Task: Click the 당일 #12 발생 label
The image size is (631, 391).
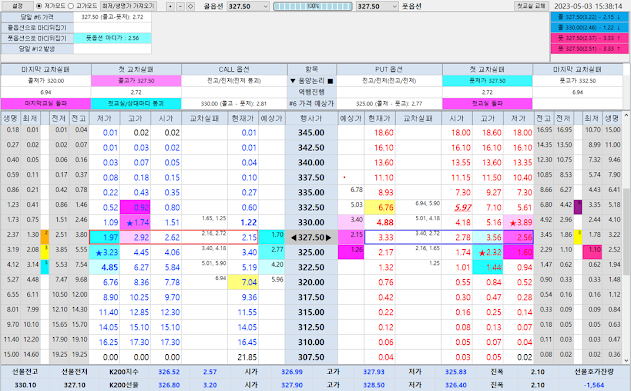Action: [x=37, y=49]
